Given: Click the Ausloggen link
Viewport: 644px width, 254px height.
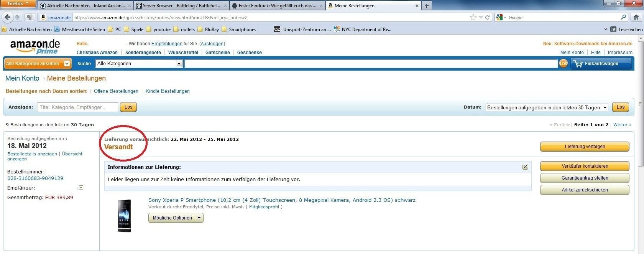Looking at the screenshot, I should pos(212,44).
